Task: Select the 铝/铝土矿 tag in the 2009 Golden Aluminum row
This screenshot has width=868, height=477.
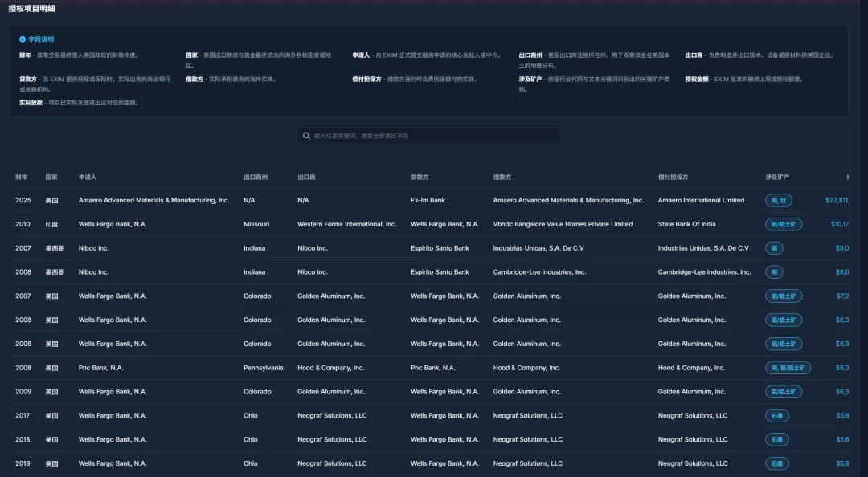Action: 784,392
